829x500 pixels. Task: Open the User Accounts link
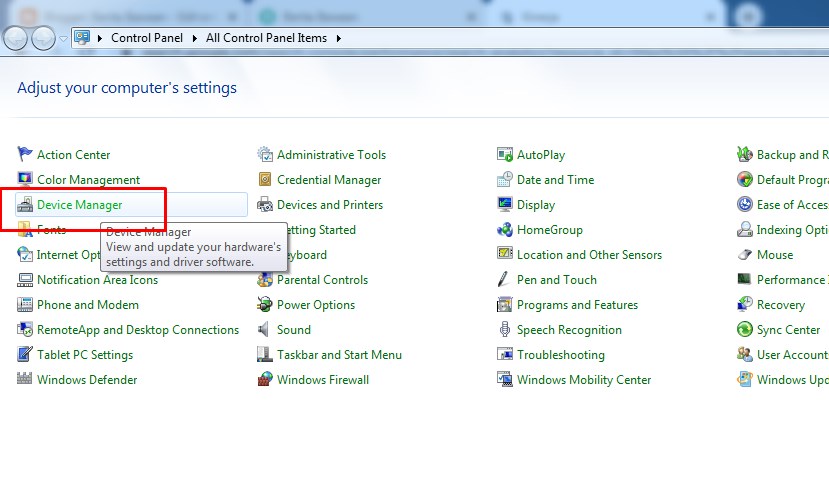tap(793, 355)
